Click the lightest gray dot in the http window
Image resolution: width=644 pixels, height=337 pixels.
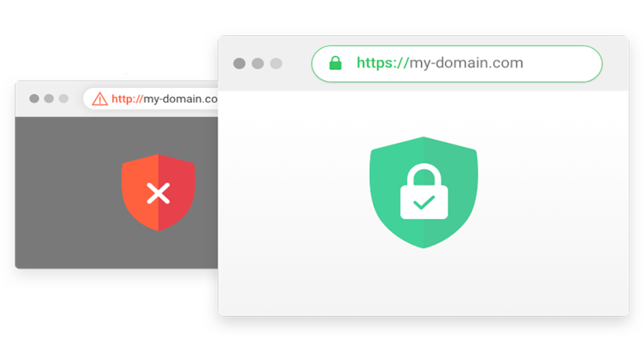(x=64, y=99)
